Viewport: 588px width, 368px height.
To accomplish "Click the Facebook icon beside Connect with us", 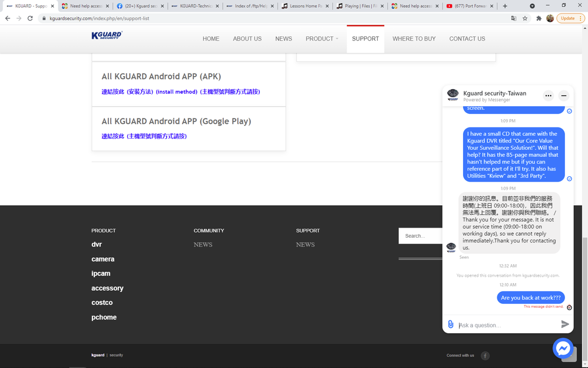I will [x=485, y=356].
